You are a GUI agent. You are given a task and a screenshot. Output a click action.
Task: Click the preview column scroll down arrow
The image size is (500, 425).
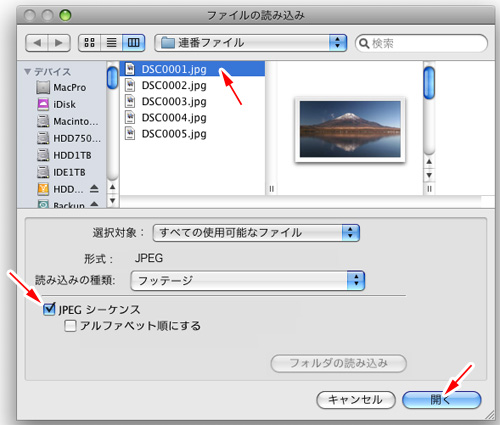coord(429,175)
